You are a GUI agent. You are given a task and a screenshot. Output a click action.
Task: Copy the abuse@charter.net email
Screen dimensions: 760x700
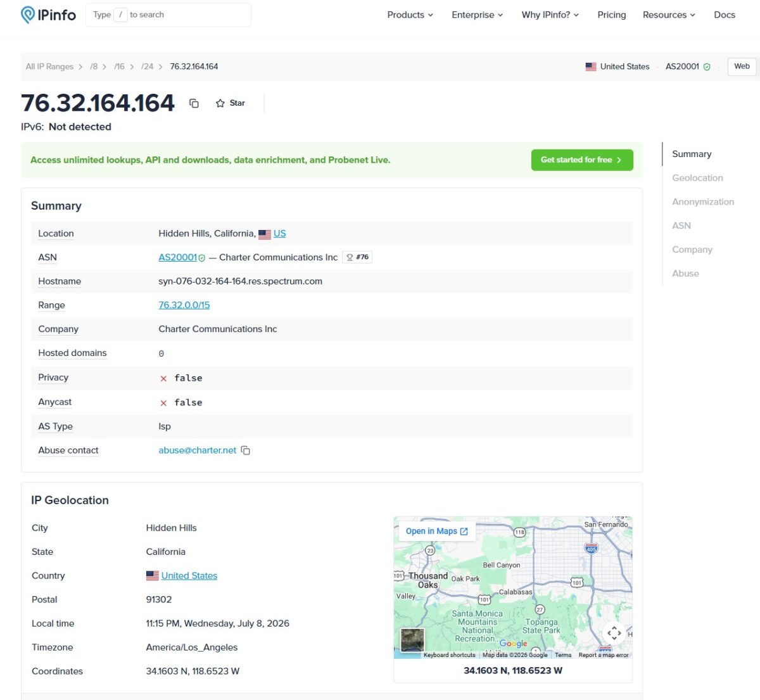[246, 450]
